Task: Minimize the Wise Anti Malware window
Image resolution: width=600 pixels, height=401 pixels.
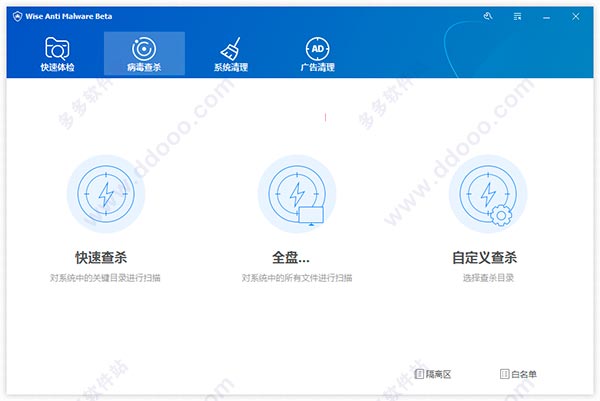Action: 546,18
